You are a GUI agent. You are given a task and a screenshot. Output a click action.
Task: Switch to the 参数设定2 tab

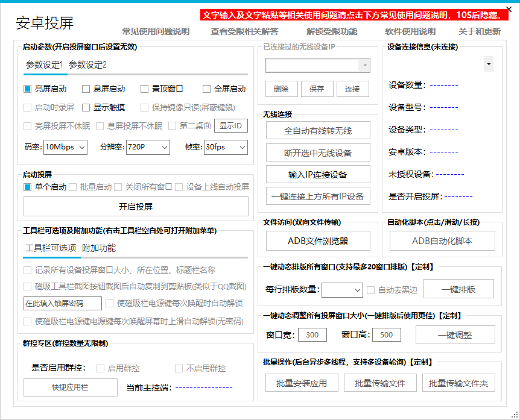[87, 65]
